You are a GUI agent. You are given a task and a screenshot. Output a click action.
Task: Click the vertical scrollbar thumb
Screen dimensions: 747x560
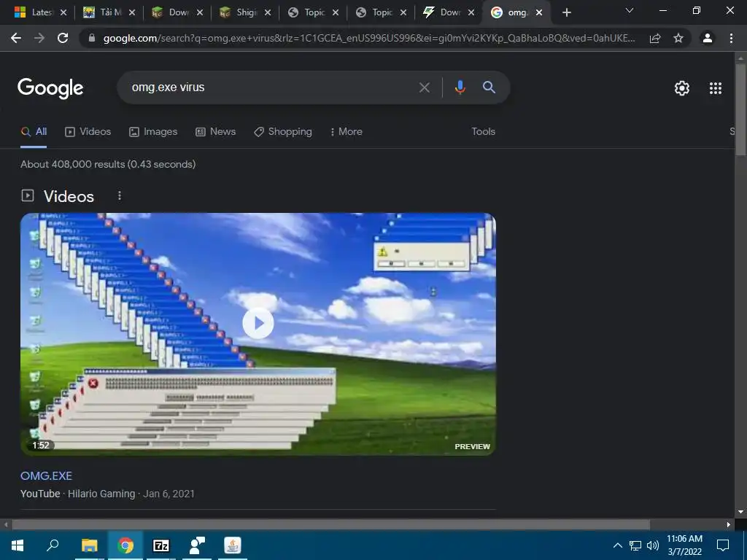740,108
